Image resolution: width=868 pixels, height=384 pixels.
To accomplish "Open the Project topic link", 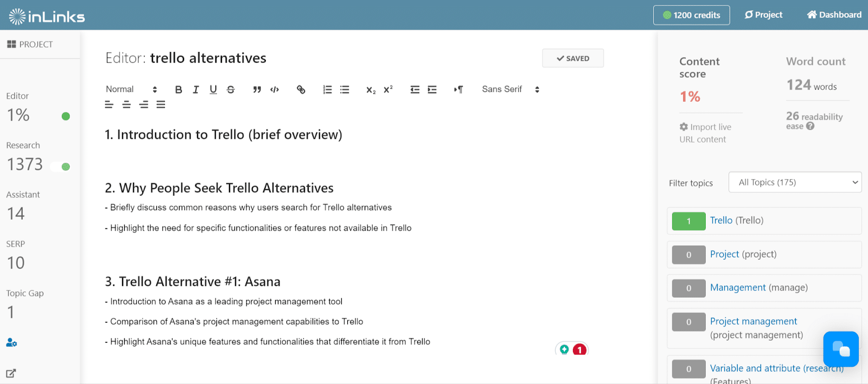I will [x=724, y=254].
